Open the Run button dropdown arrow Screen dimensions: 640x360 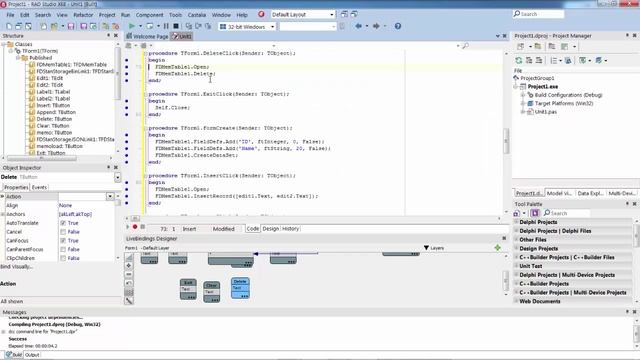point(140,26)
